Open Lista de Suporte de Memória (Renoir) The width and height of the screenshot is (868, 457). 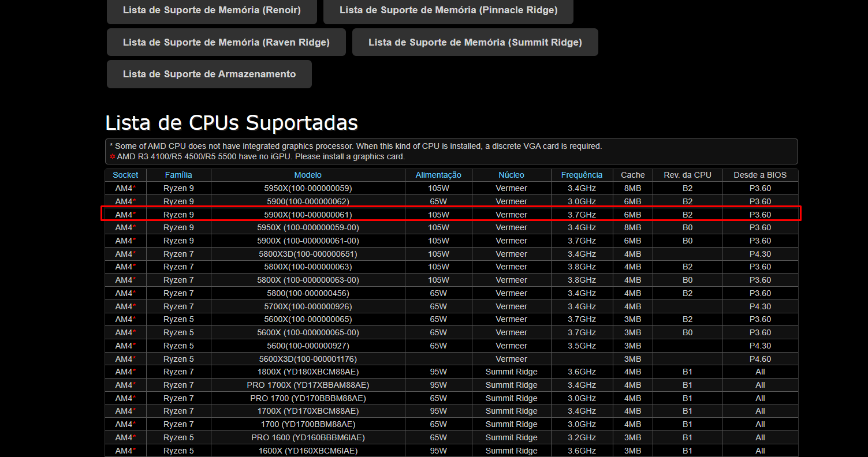pyautogui.click(x=212, y=10)
